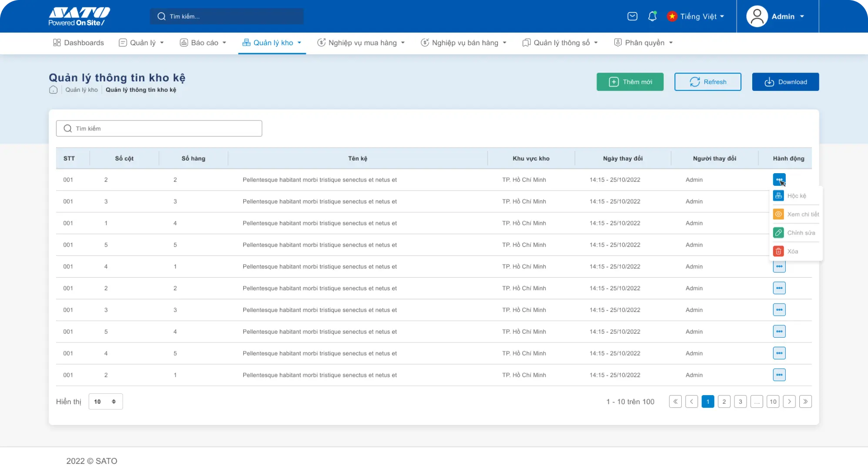Click the SATO Powered OnSite logo
Viewport: 868px width, 476px height.
[x=79, y=17]
